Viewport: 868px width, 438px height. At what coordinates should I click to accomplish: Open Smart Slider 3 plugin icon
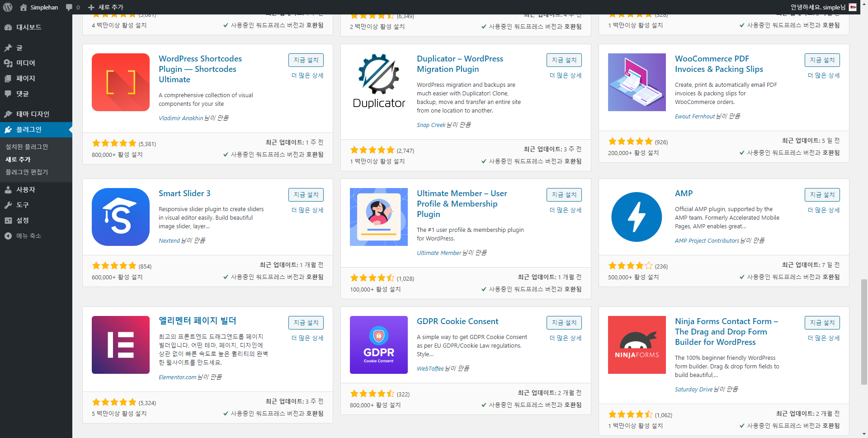click(x=121, y=217)
